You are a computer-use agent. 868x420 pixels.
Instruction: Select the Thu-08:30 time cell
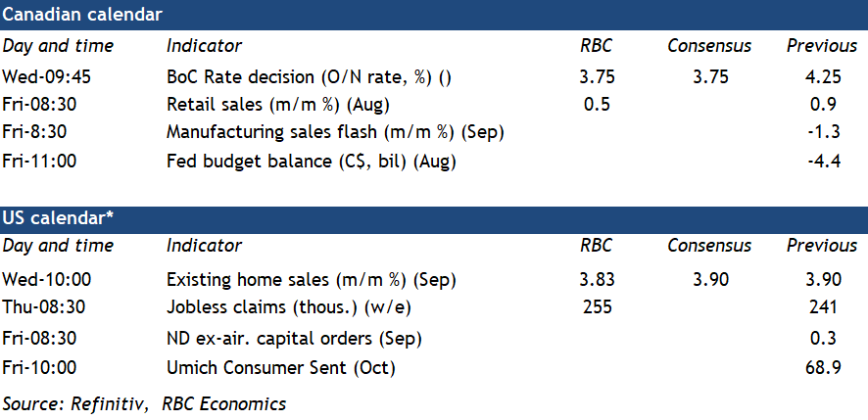coord(44,307)
